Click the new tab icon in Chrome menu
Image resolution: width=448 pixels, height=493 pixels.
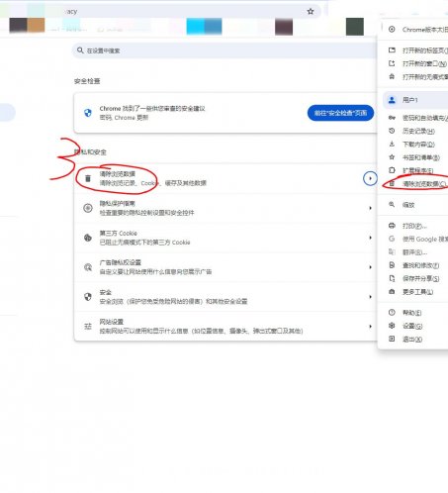[392, 50]
